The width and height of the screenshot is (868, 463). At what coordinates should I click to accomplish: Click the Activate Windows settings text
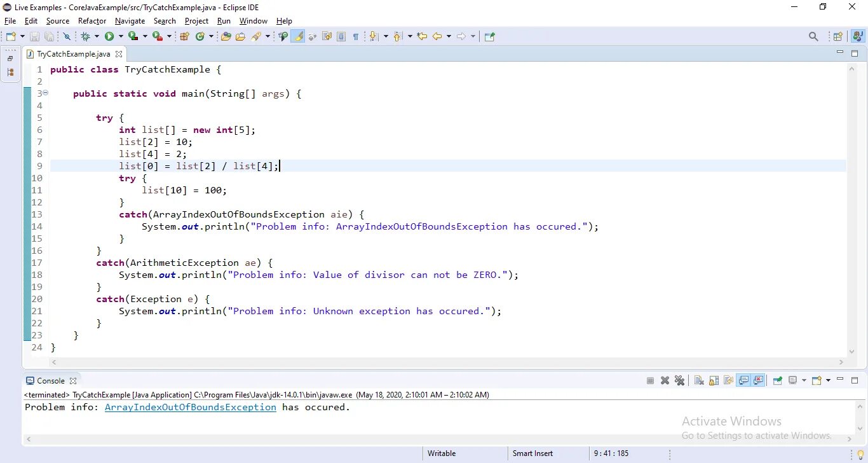(x=756, y=436)
